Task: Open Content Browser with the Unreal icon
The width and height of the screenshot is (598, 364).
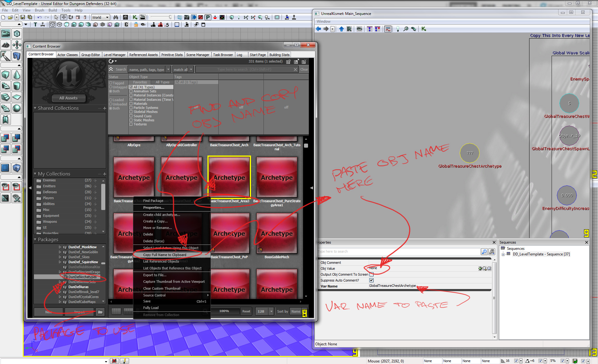Action: pyautogui.click(x=125, y=17)
